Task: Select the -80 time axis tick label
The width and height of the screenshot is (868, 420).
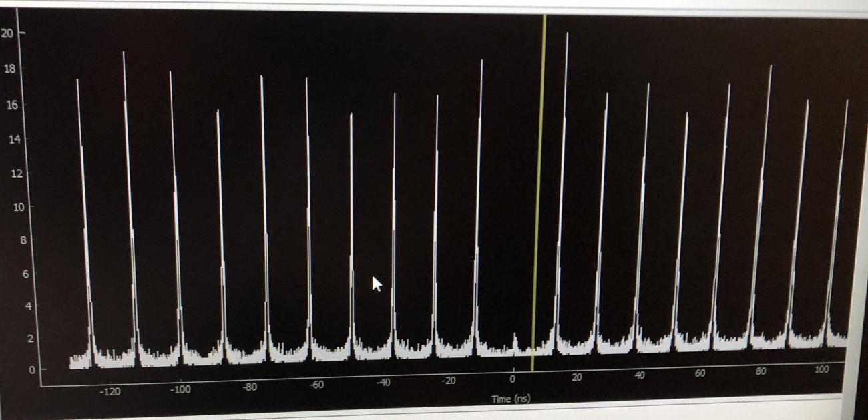Action: (x=250, y=386)
